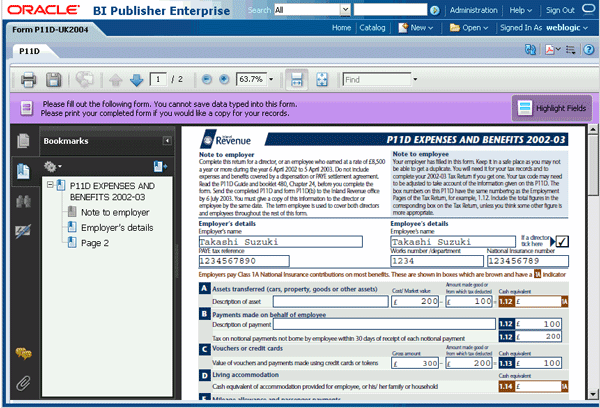Image resolution: width=600 pixels, height=408 pixels.
Task: Open the Search scope 'All' dropdown
Action: (345, 10)
